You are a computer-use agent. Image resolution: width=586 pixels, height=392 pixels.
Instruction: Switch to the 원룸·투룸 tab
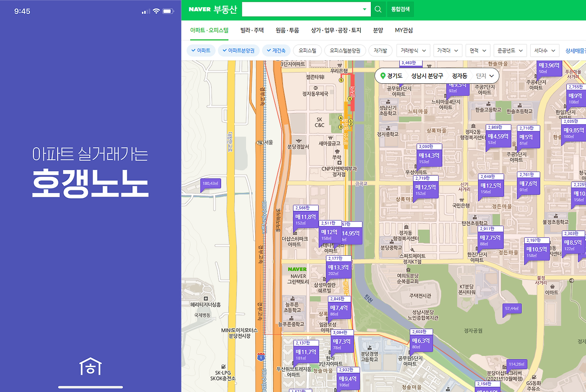287,30
